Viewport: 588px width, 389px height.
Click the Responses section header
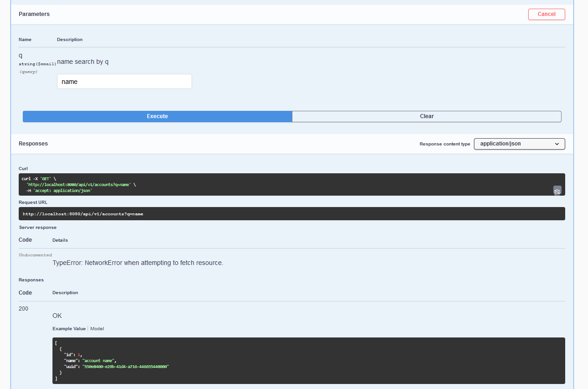click(x=33, y=144)
